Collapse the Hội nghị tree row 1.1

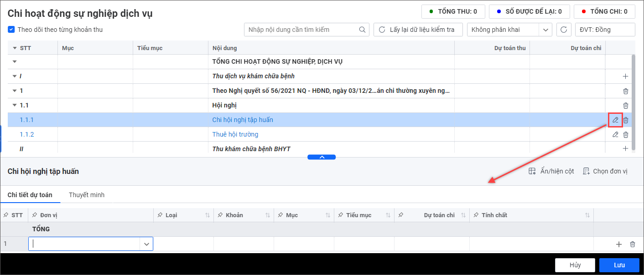(x=15, y=105)
